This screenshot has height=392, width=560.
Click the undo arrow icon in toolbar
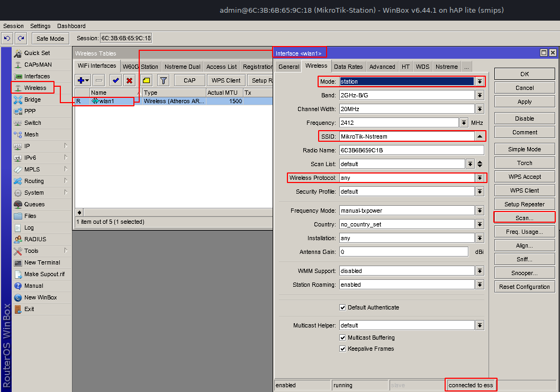pyautogui.click(x=7, y=38)
